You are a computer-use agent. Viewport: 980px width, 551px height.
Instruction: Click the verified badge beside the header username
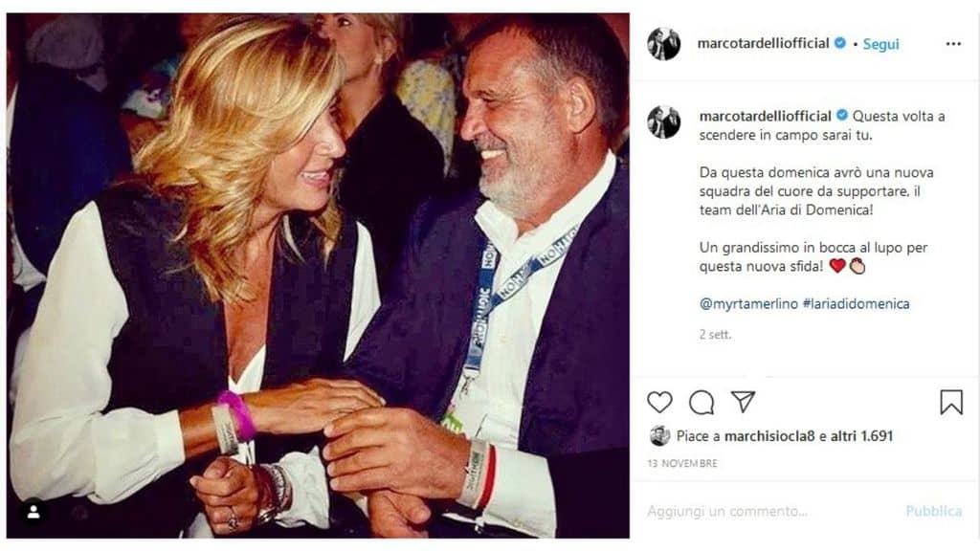839,42
